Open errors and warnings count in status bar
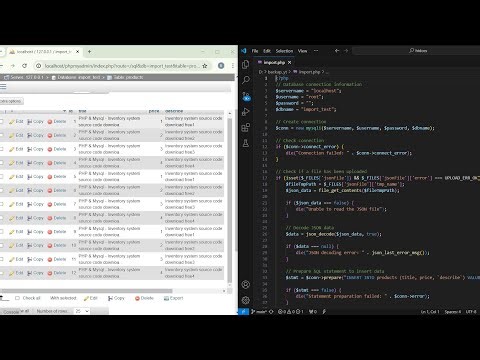This screenshot has height=360, width=480. click(x=291, y=312)
